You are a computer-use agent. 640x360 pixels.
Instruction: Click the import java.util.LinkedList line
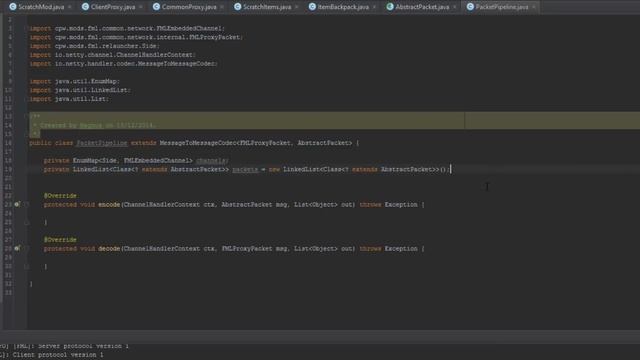tap(80, 90)
